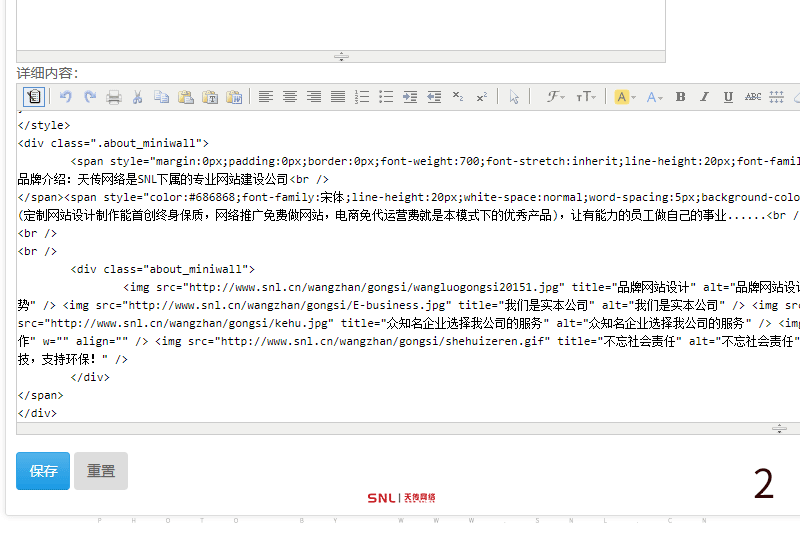
Task: Copy the selected content
Action: coord(161,96)
